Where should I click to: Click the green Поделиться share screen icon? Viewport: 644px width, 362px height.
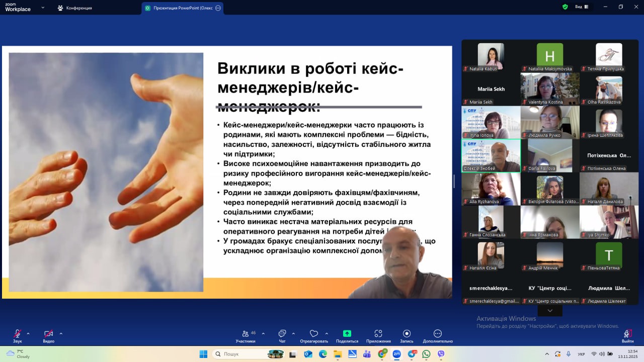pyautogui.click(x=347, y=334)
